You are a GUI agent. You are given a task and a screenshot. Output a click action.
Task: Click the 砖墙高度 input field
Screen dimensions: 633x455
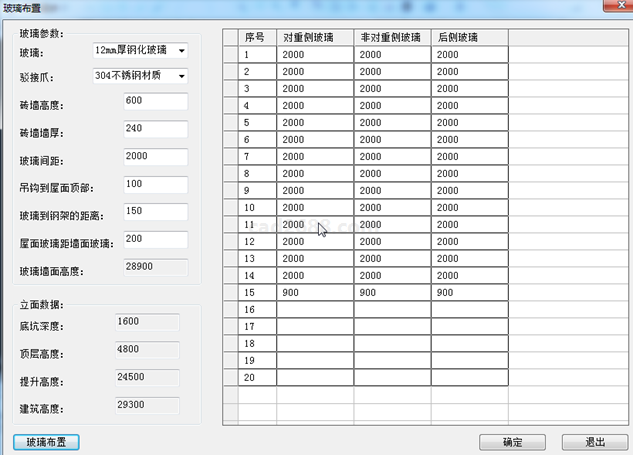[x=155, y=101]
